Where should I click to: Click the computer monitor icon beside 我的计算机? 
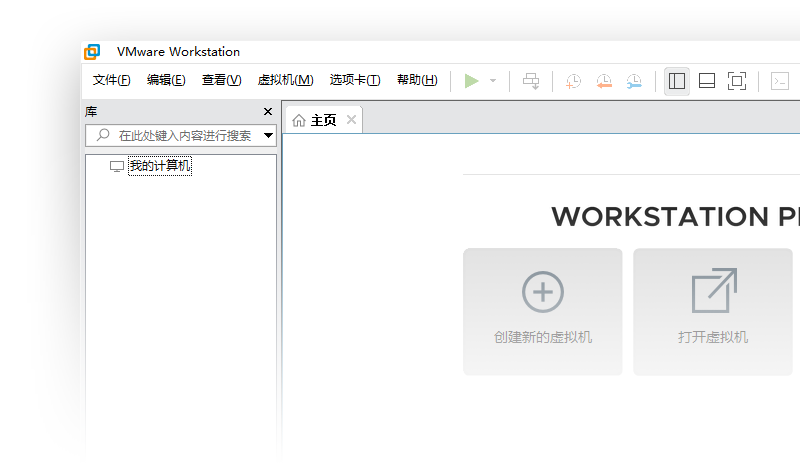pyautogui.click(x=117, y=166)
